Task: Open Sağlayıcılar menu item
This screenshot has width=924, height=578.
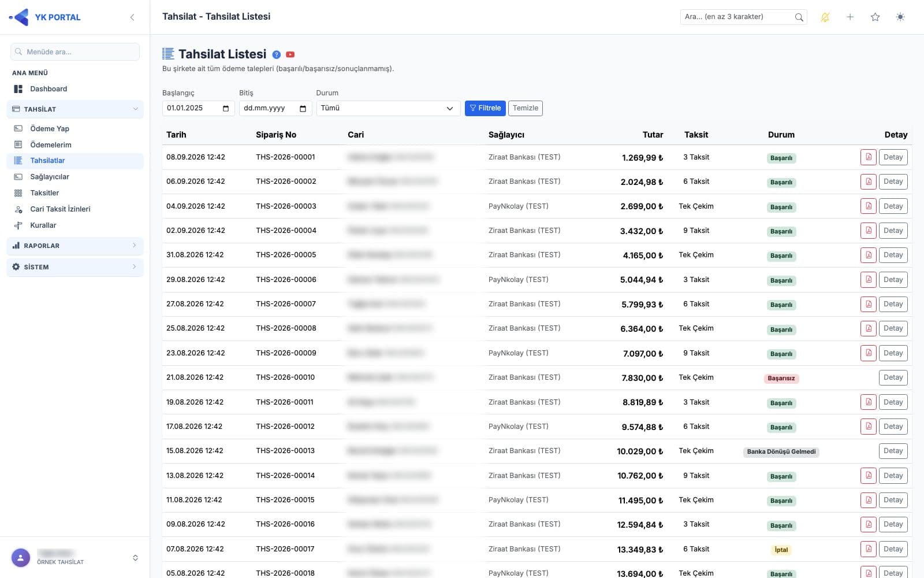Action: click(75, 177)
